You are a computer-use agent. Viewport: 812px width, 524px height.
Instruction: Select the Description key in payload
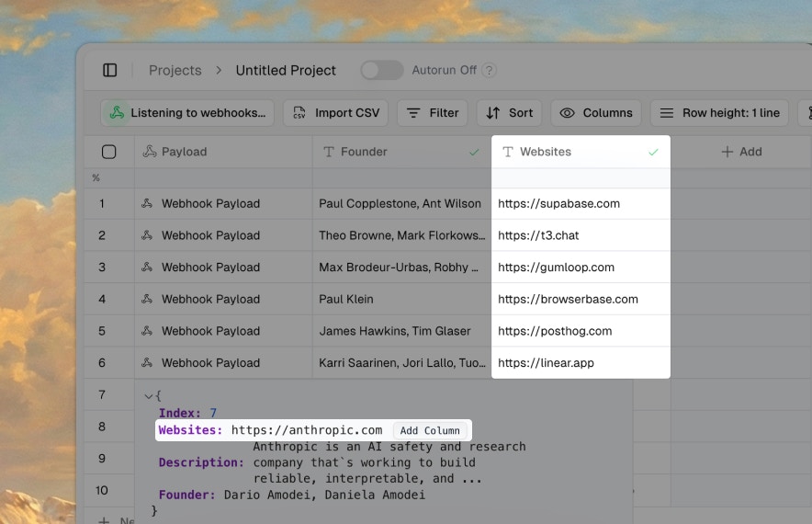click(201, 462)
